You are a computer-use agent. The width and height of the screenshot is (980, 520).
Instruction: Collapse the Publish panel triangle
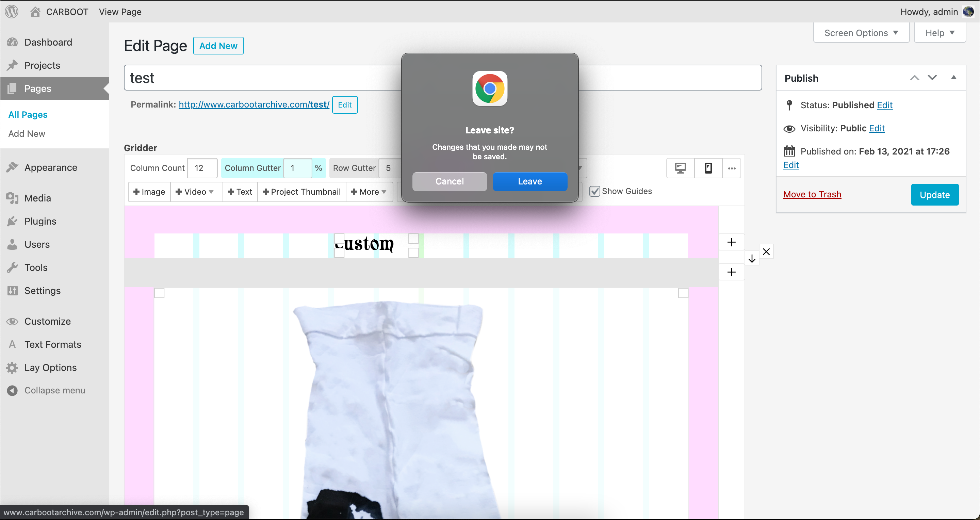(x=953, y=77)
